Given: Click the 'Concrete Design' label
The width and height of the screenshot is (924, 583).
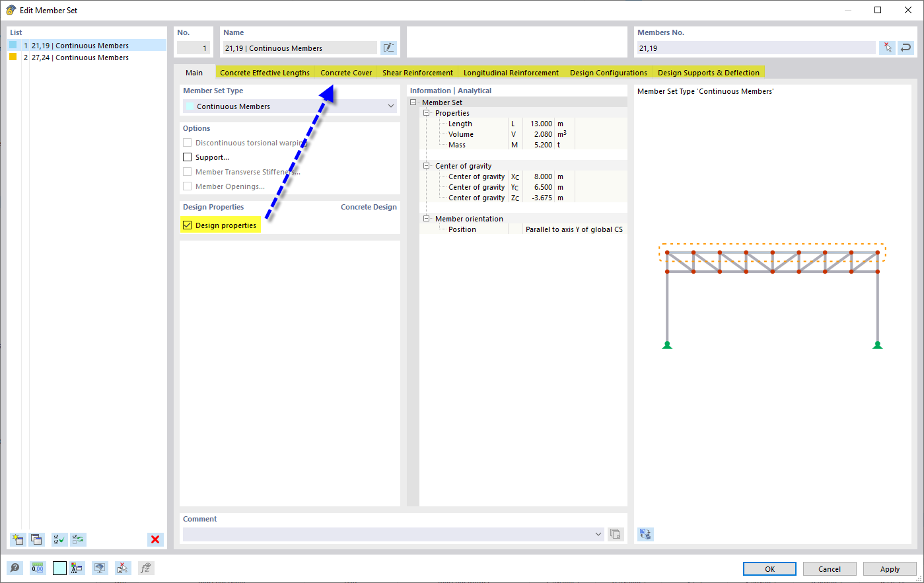Looking at the screenshot, I should pos(369,207).
